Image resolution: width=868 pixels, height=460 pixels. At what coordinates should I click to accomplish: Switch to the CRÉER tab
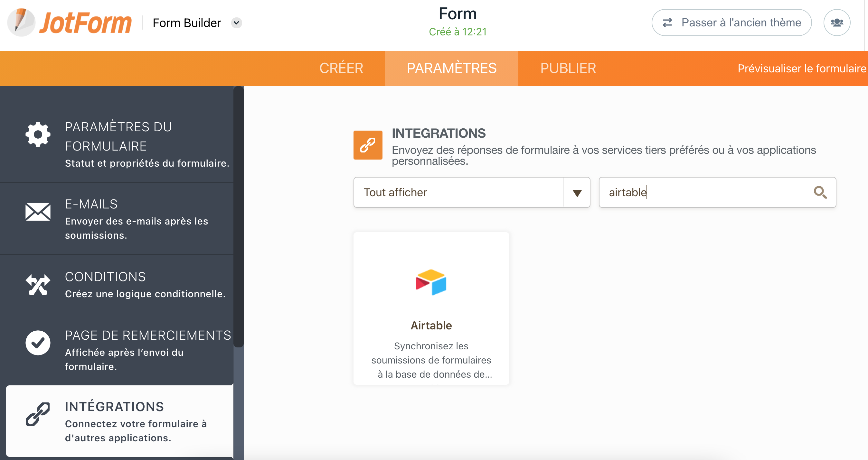click(x=341, y=68)
